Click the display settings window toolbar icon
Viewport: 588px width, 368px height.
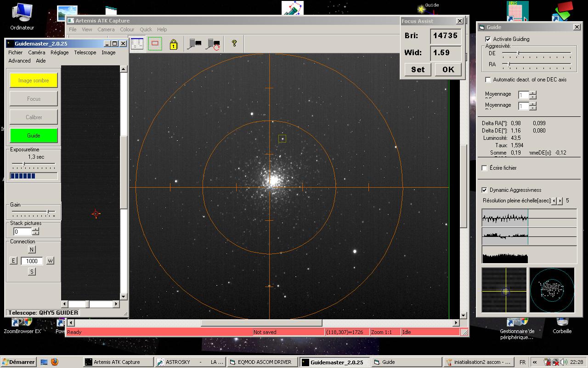click(x=137, y=44)
